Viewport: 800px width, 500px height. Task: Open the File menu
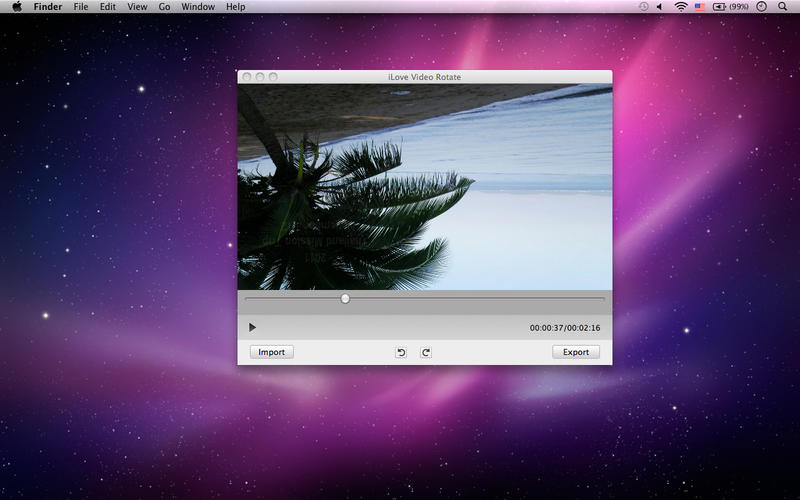point(81,7)
